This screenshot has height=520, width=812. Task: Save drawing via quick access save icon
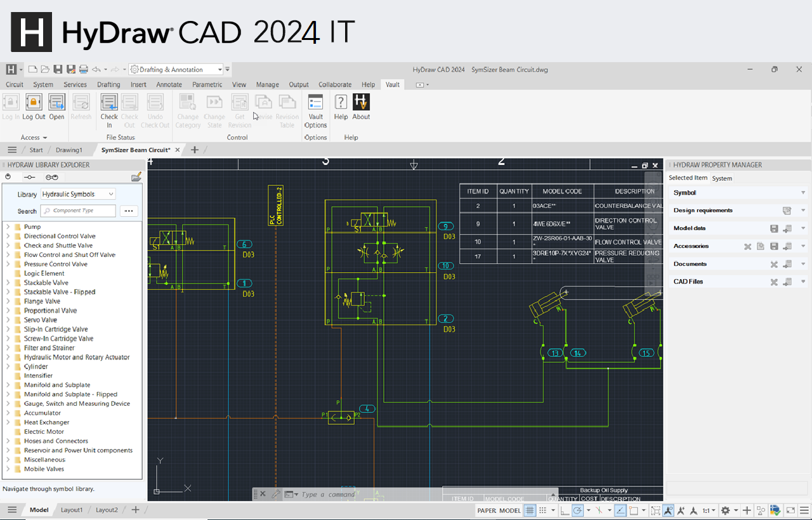point(58,69)
